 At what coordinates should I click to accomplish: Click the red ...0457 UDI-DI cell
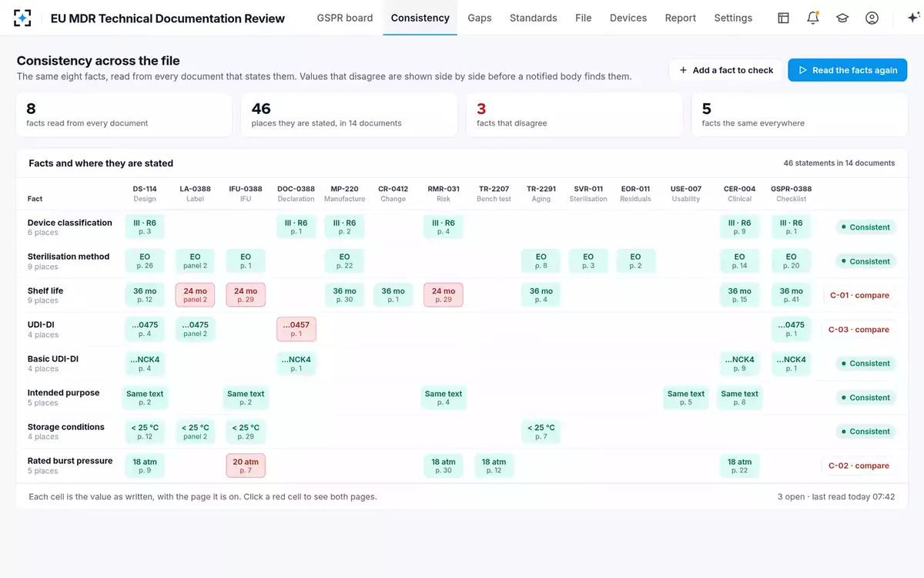(296, 329)
